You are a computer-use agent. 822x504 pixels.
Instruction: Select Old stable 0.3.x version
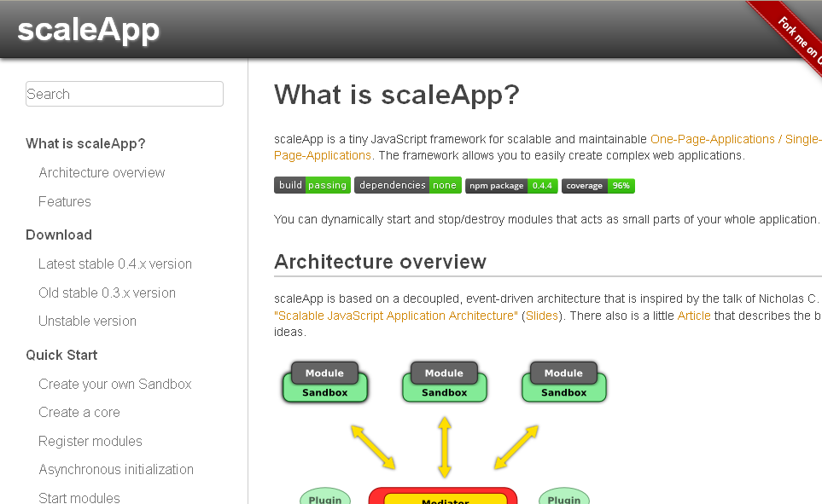[107, 293]
